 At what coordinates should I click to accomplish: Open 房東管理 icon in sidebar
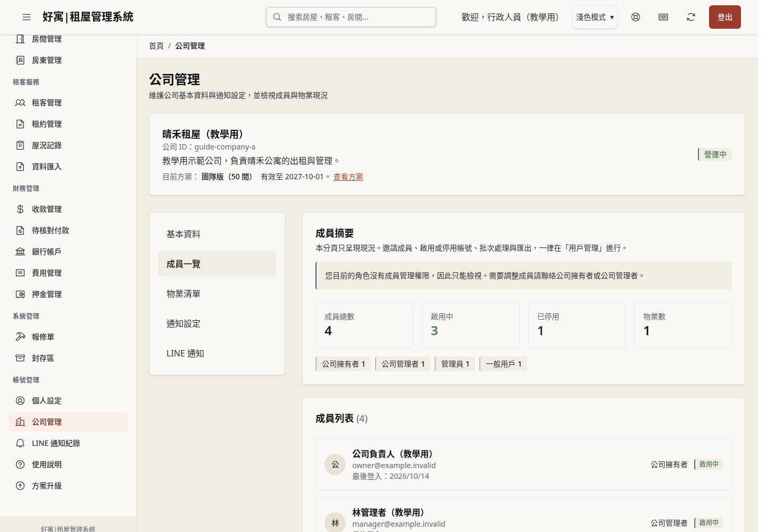tap(20, 60)
